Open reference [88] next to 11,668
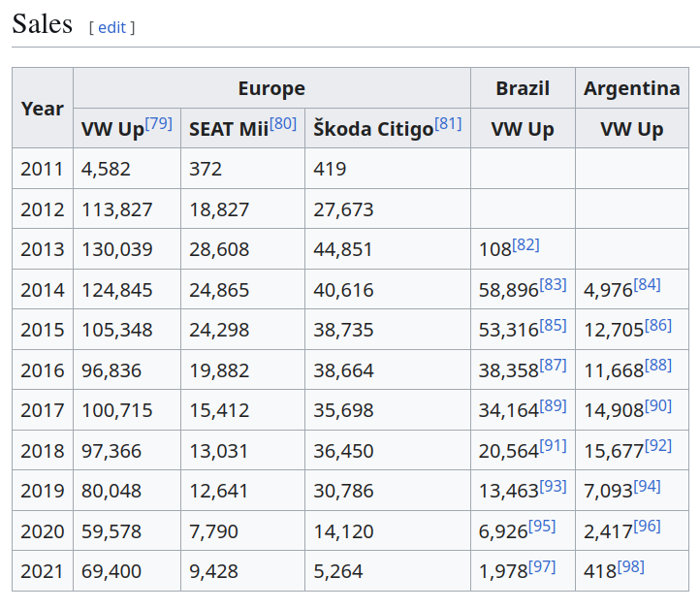This screenshot has width=700, height=609. [x=658, y=366]
